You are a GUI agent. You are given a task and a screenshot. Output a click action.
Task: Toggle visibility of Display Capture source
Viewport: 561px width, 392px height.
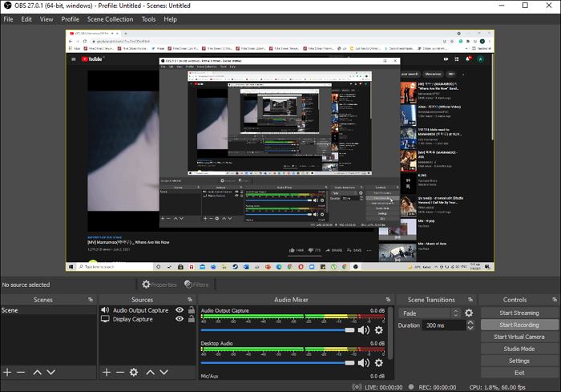pyautogui.click(x=180, y=319)
